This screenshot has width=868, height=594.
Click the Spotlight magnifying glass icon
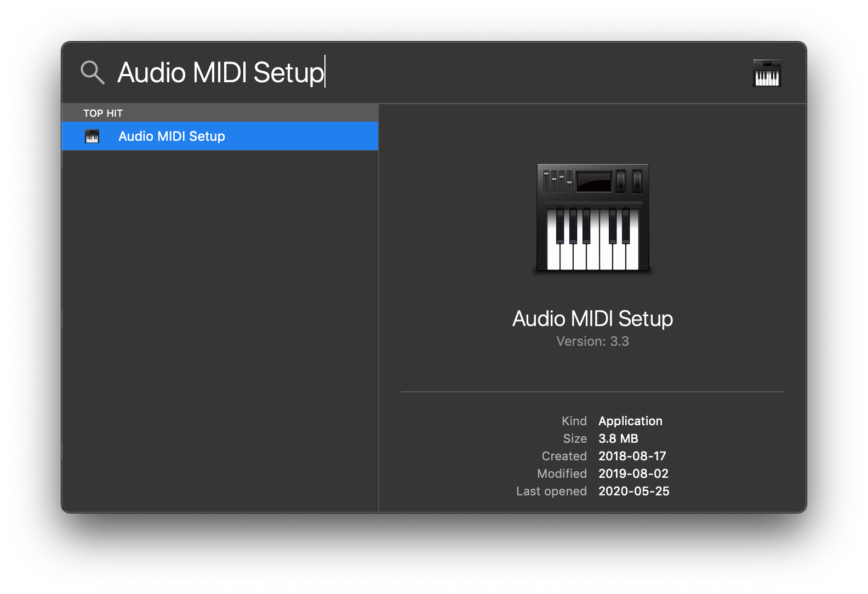coord(92,72)
